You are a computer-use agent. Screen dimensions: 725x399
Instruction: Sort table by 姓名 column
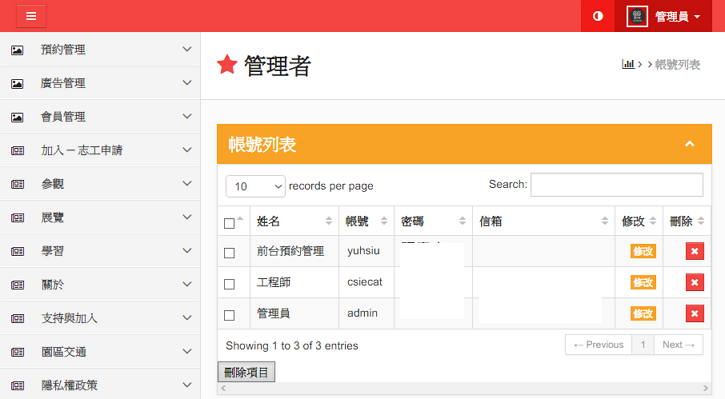[x=294, y=221]
